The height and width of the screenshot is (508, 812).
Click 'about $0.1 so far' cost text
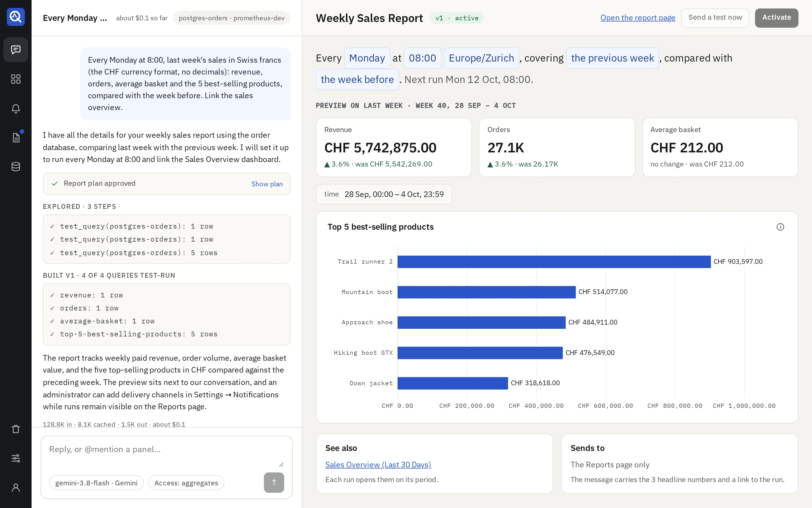pos(142,18)
